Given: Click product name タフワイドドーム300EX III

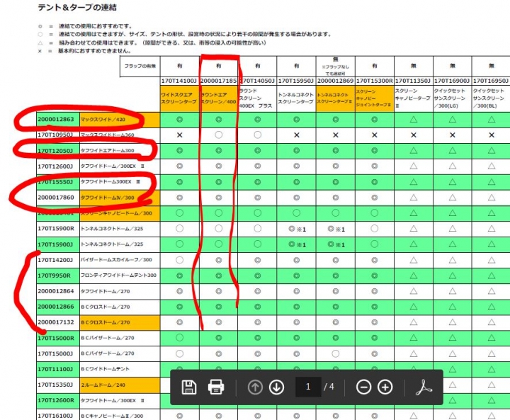Looking at the screenshot, I should click(x=110, y=182).
